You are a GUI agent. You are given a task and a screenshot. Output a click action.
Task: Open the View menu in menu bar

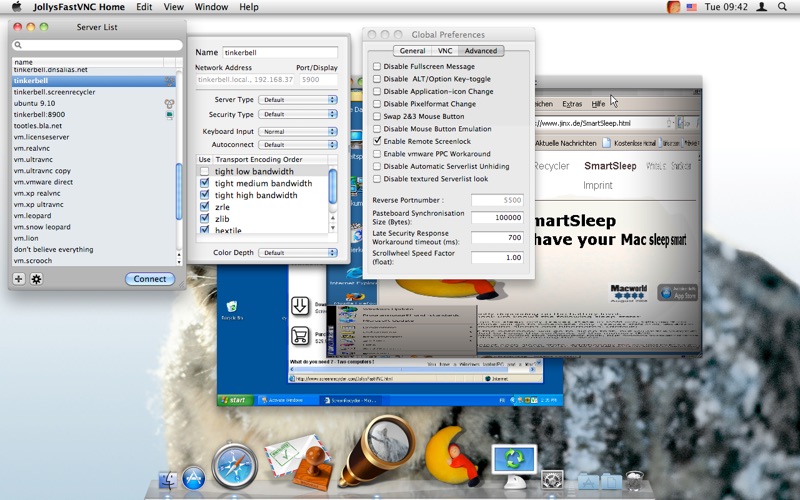coord(173,7)
